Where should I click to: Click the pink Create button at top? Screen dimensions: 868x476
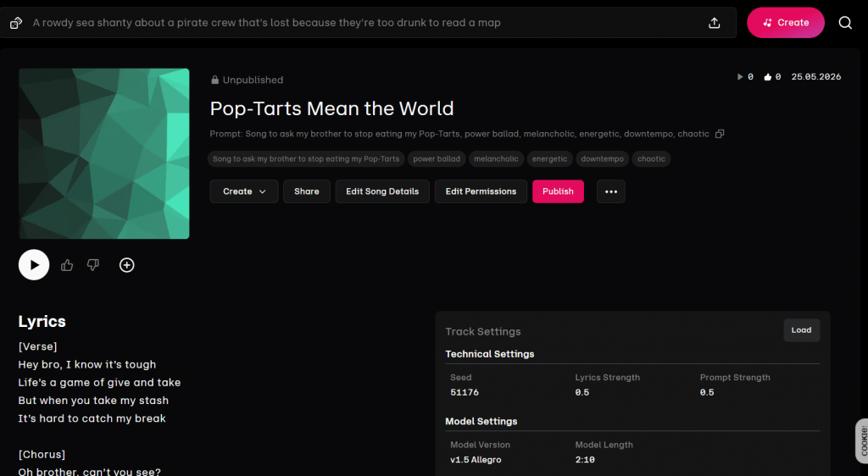tap(786, 23)
